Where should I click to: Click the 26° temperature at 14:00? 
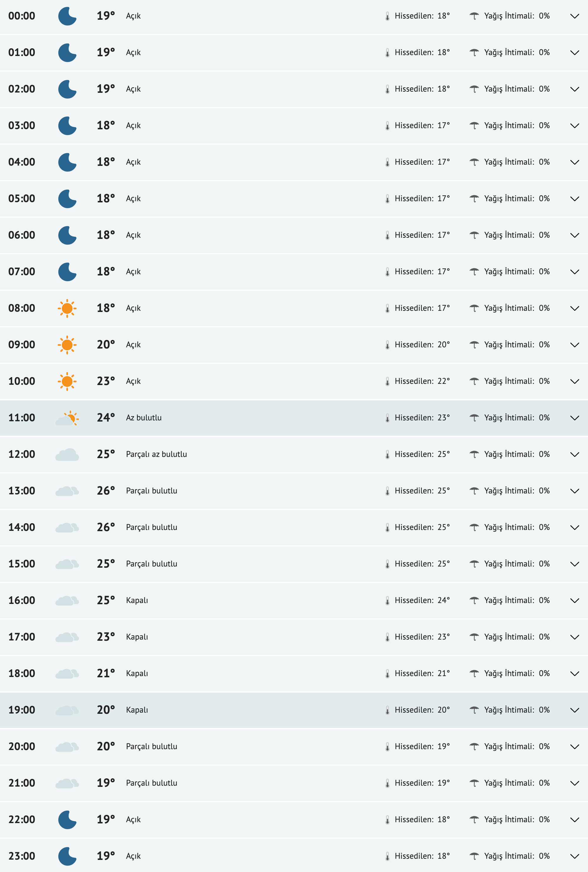[x=106, y=527]
